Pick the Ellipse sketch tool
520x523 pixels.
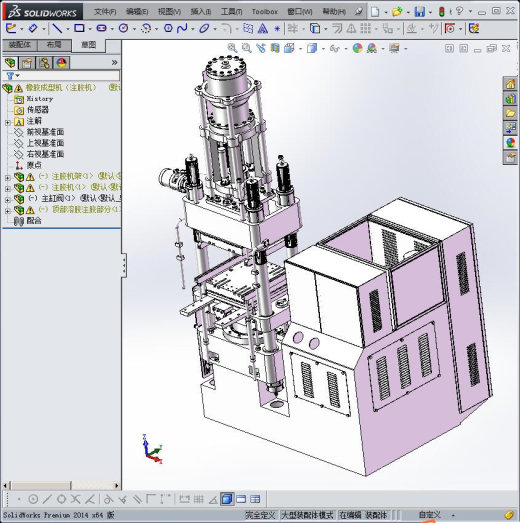(x=204, y=29)
